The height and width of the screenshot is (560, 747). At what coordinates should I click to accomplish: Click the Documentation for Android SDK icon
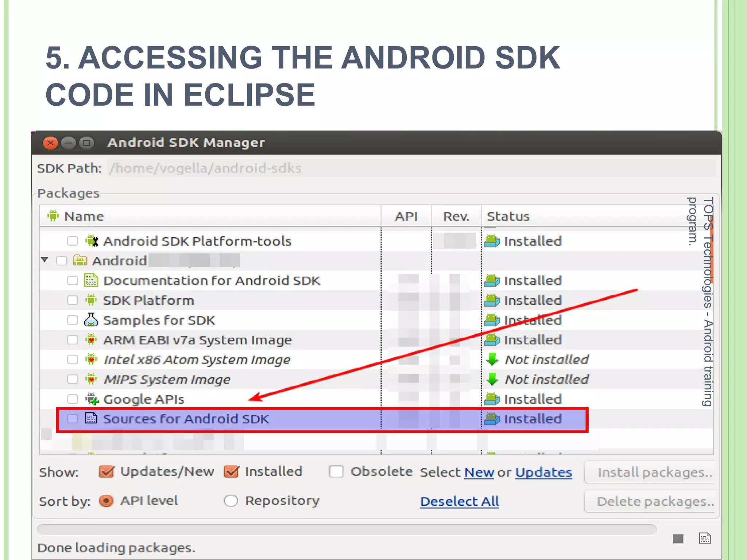(x=91, y=280)
